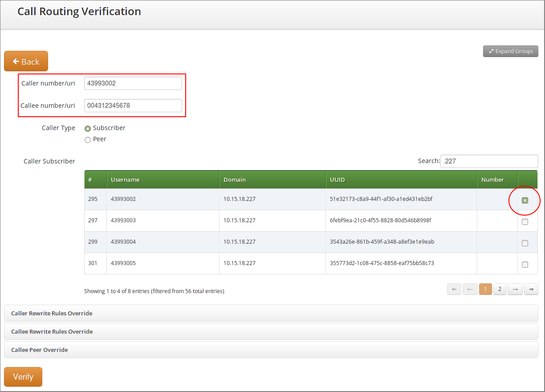Image resolution: width=545 pixels, height=392 pixels.
Task: Go to next results page
Action: tap(515, 289)
